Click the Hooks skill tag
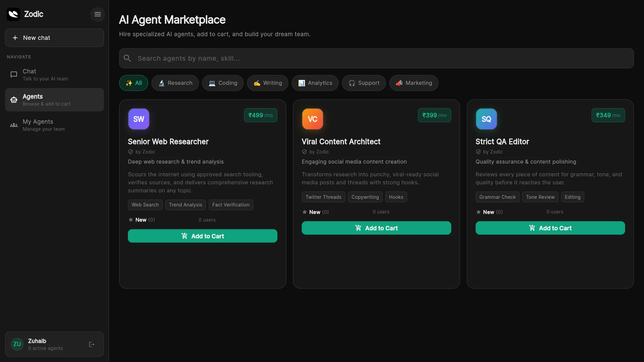 396,197
